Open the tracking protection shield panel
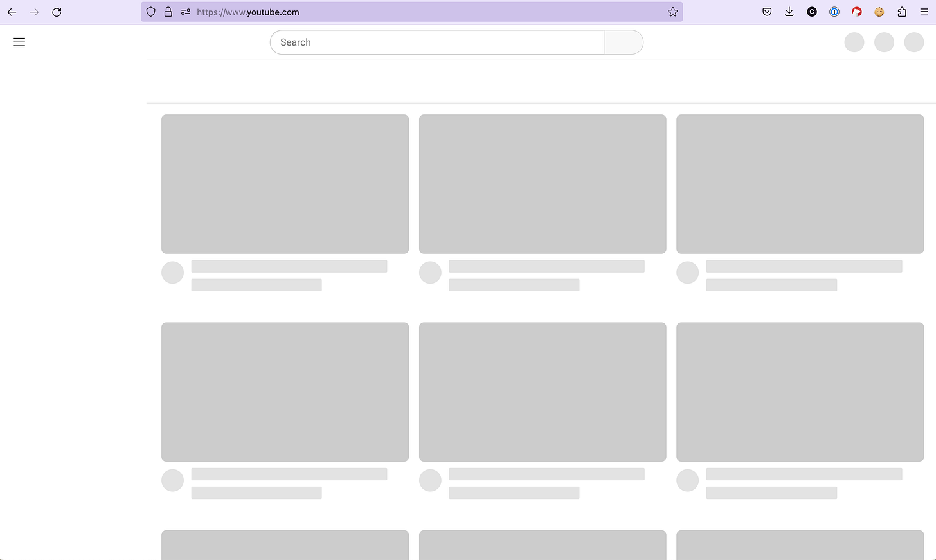This screenshot has height=560, width=936. 151,12
